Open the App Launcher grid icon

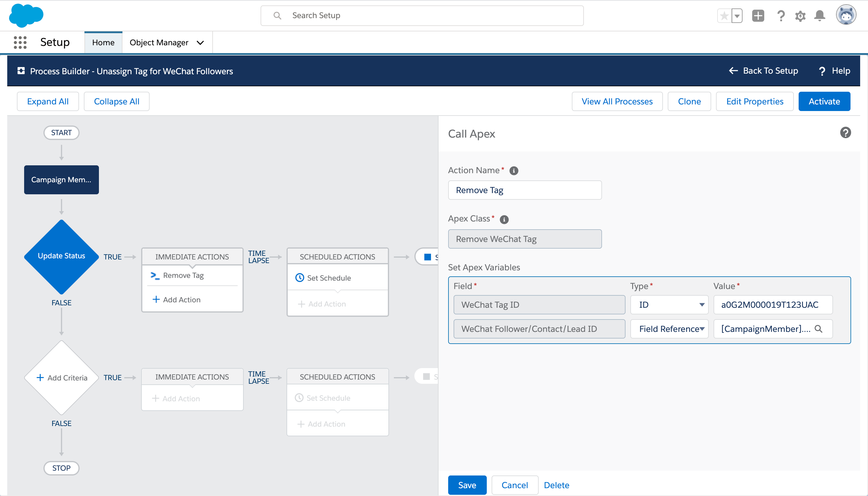tap(20, 42)
